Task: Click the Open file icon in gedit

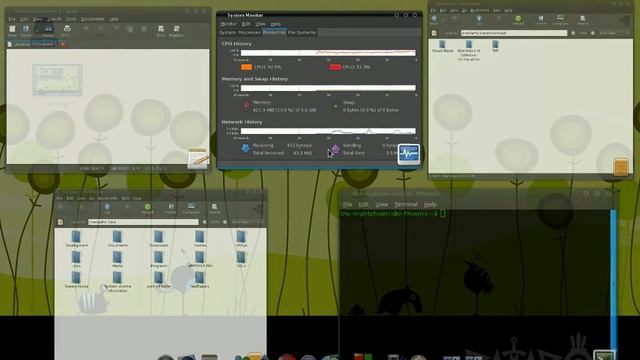Action: tap(25, 29)
